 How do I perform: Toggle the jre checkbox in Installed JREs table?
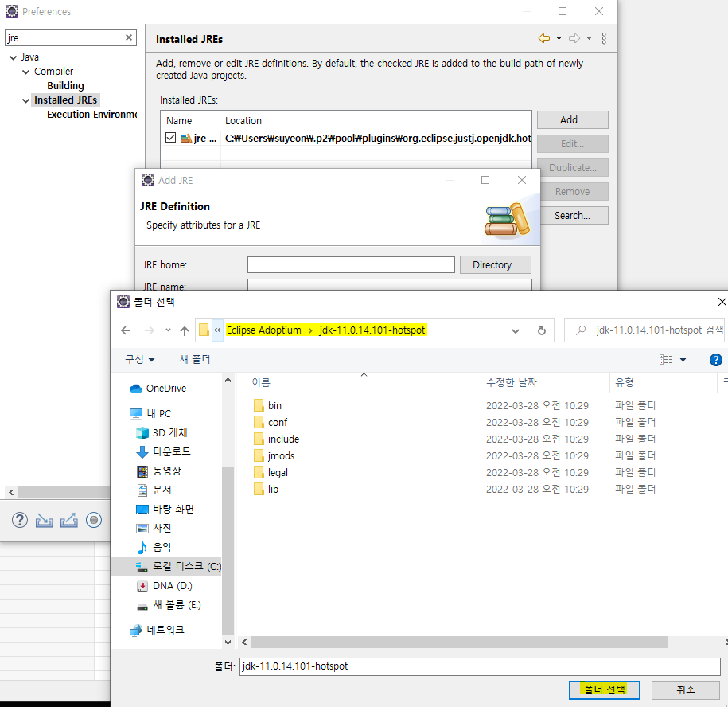tap(170, 138)
